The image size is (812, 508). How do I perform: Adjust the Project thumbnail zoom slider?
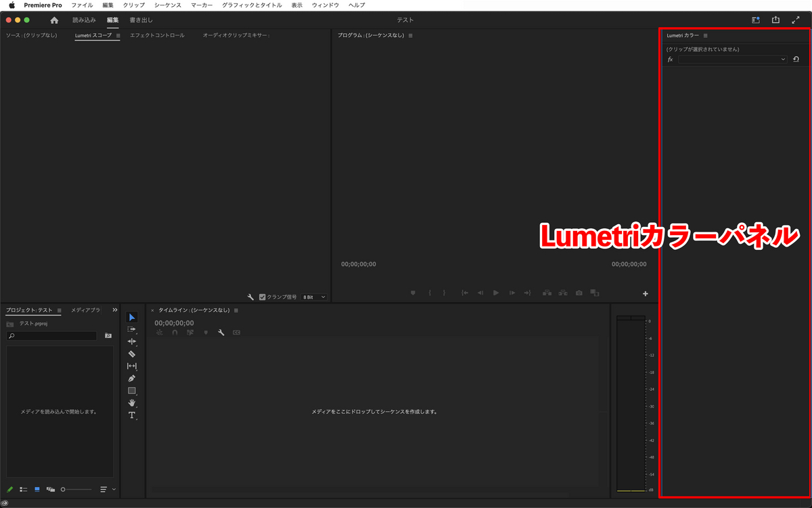(x=76, y=489)
